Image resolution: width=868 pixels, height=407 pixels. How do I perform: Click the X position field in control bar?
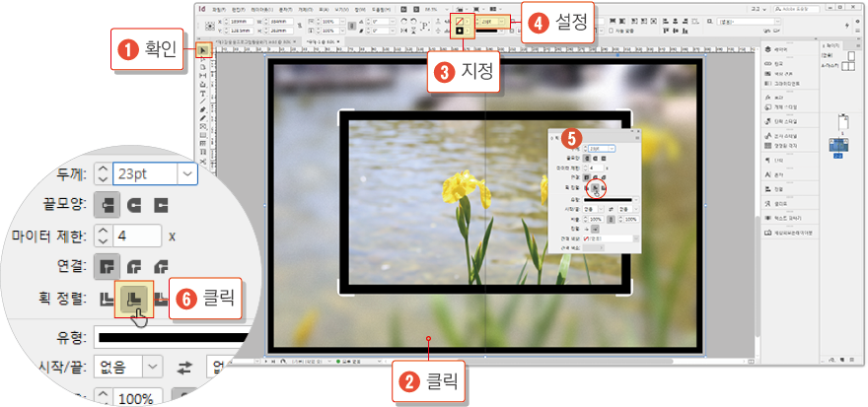pyautogui.click(x=240, y=21)
